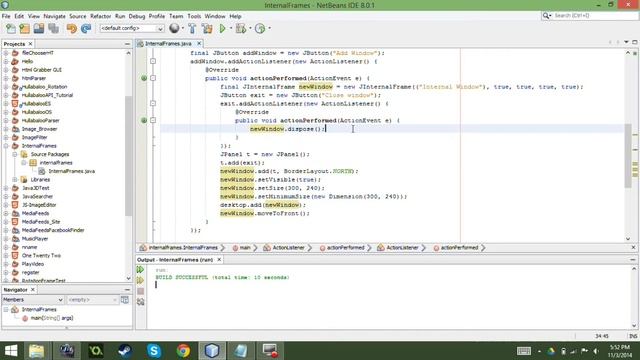Collapse the InternalFrames project node
Image resolution: width=640 pixels, height=360 pixels.
6,146
